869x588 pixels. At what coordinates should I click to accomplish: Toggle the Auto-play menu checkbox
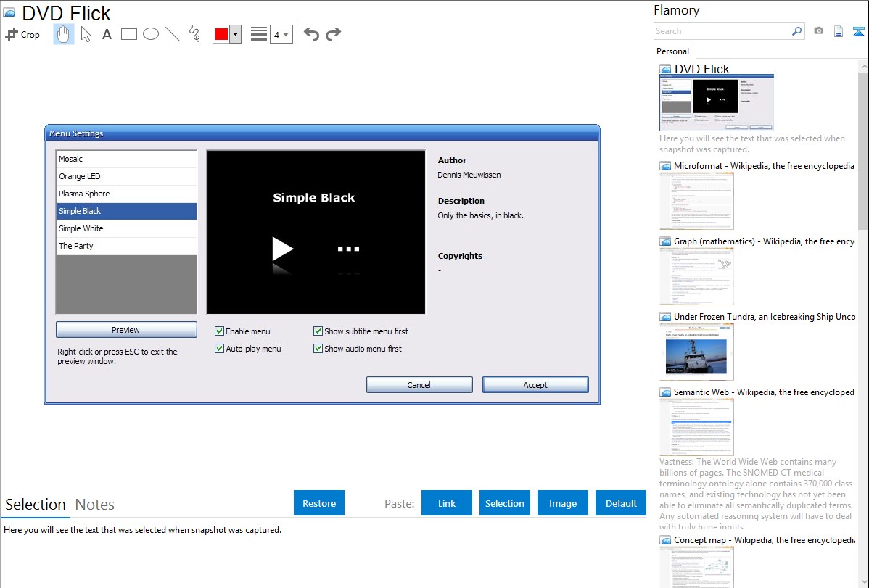pos(220,349)
